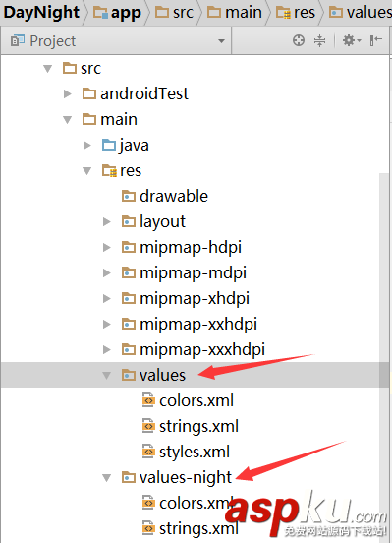Open the project panel settings gear
Screen dimensions: 392x543
tap(352, 40)
